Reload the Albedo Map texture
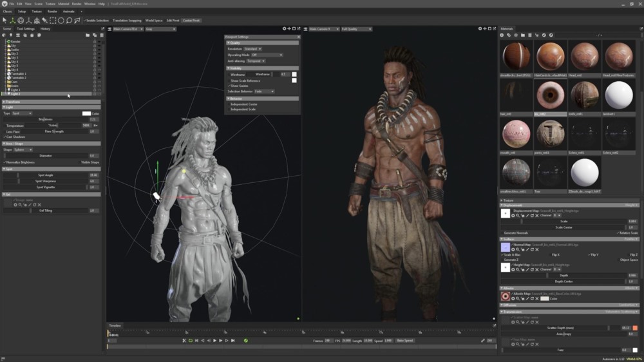644x362 pixels. [x=532, y=299]
